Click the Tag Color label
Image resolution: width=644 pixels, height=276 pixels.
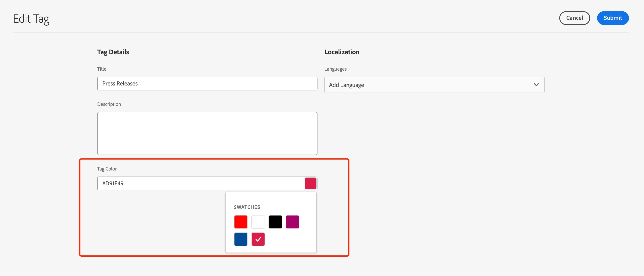(x=107, y=169)
